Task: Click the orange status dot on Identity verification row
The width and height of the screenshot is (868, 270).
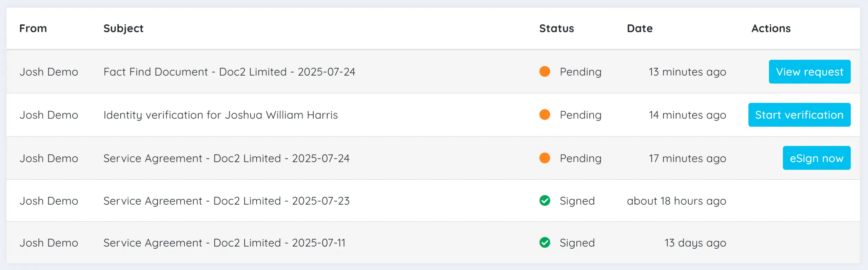Action: [545, 115]
